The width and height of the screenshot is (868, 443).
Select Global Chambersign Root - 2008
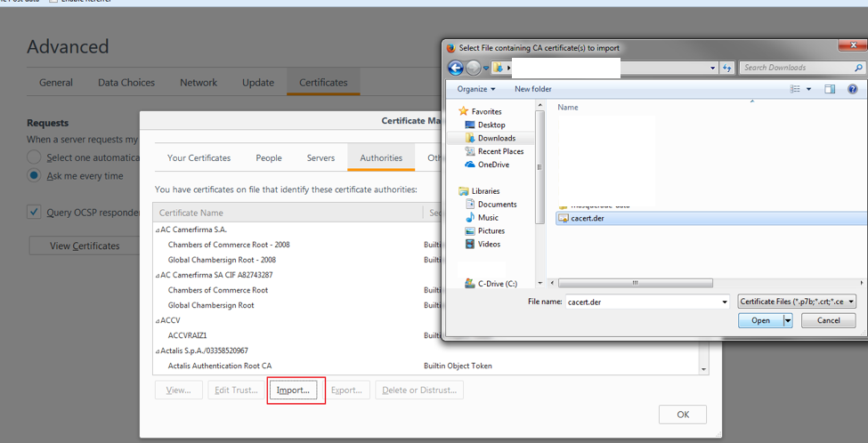[x=222, y=260]
